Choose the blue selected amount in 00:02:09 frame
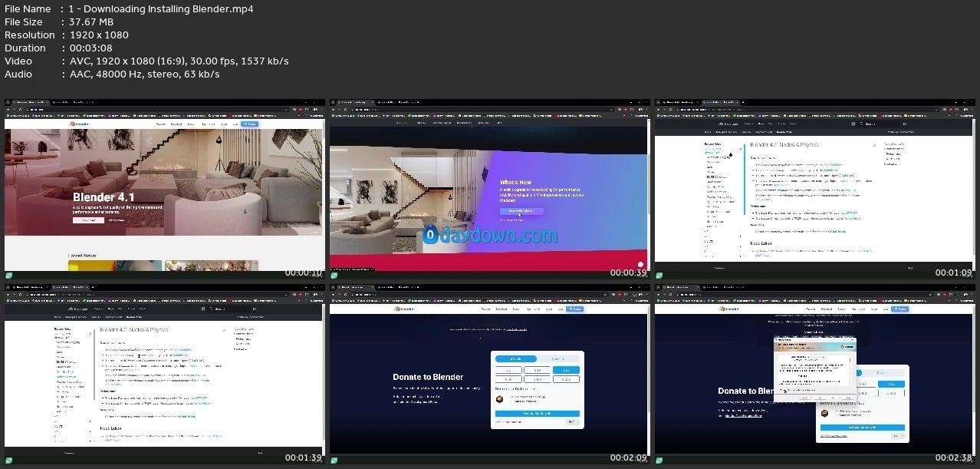980x469 pixels. click(x=566, y=370)
